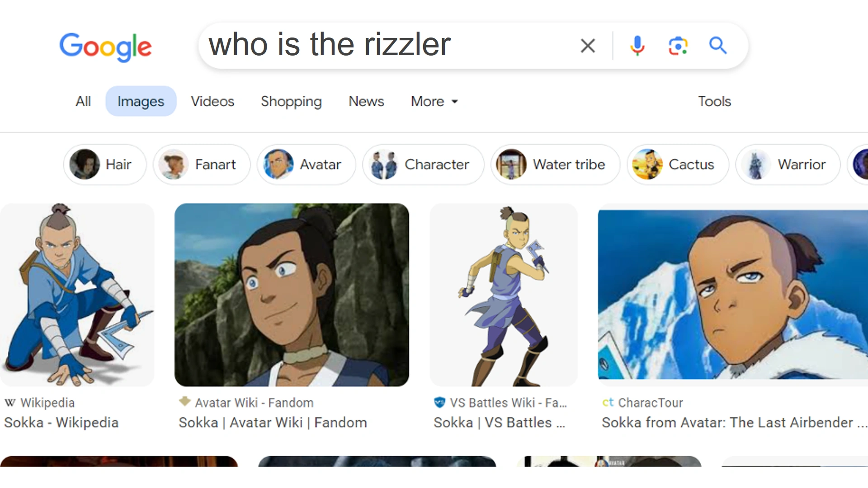The image size is (868, 488).
Task: Apply the Cactus filter chip
Action: 677,164
